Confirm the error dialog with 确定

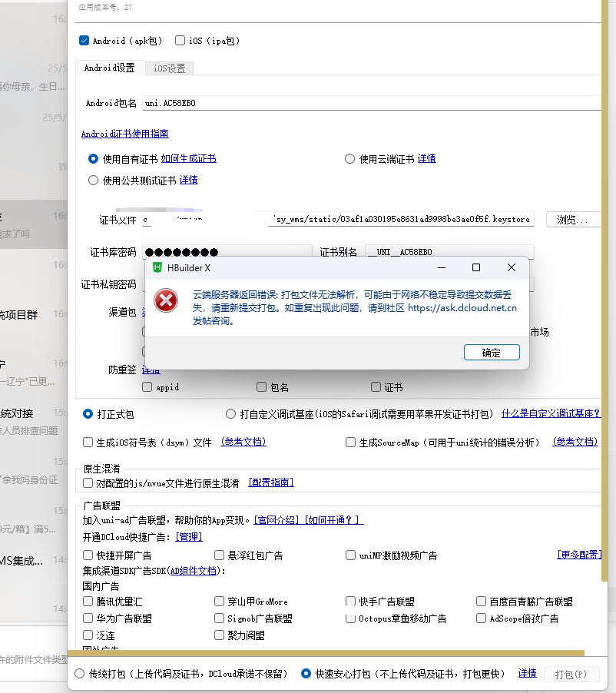[x=492, y=353]
